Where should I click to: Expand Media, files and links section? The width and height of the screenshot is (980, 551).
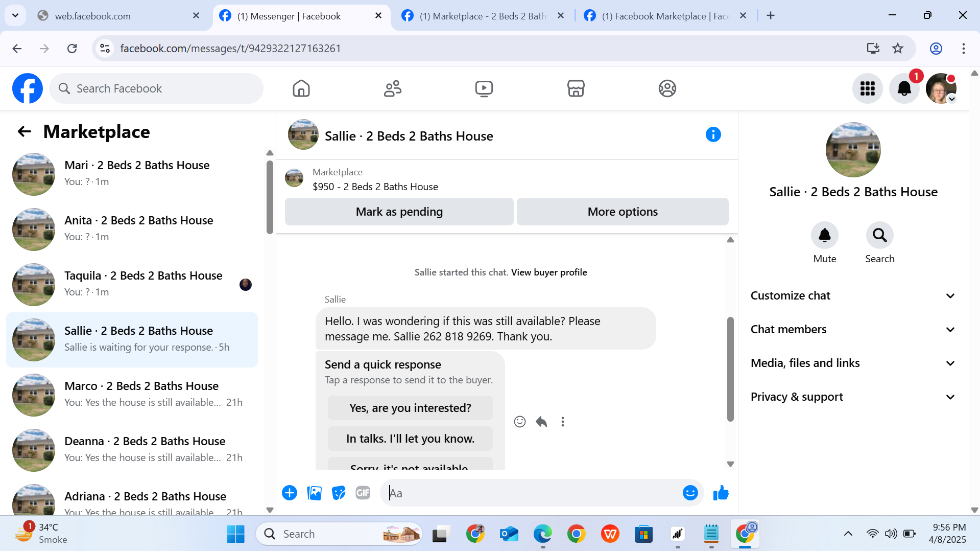tap(852, 363)
